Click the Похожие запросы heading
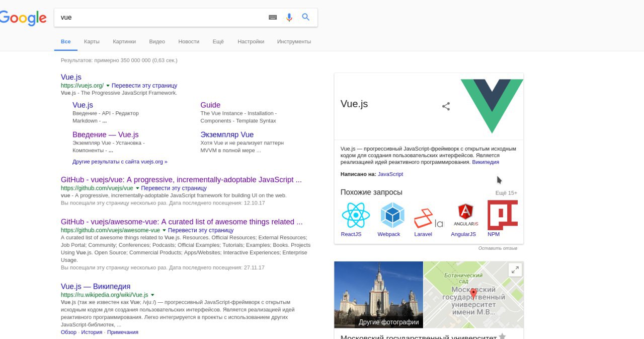This screenshot has width=644, height=339. click(x=371, y=192)
